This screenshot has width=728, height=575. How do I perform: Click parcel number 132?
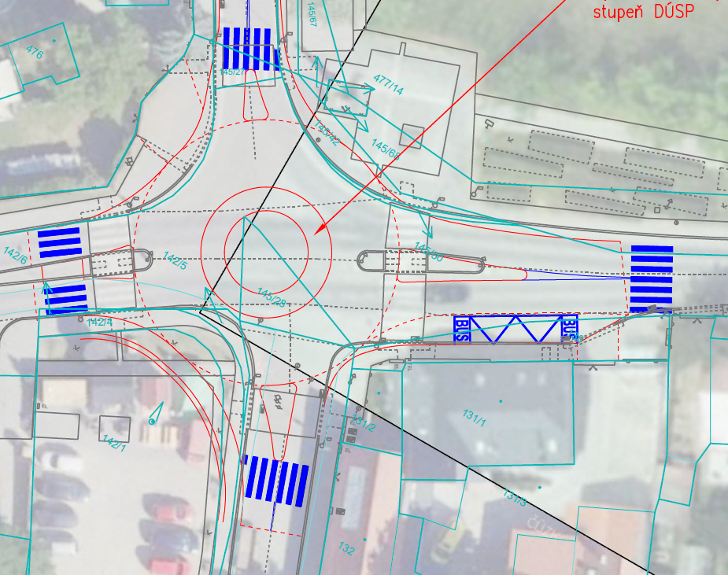[348, 550]
